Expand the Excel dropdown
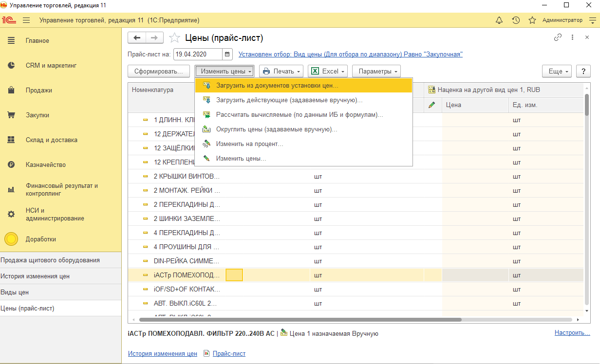Screen dimensions: 600x364 coord(328,71)
